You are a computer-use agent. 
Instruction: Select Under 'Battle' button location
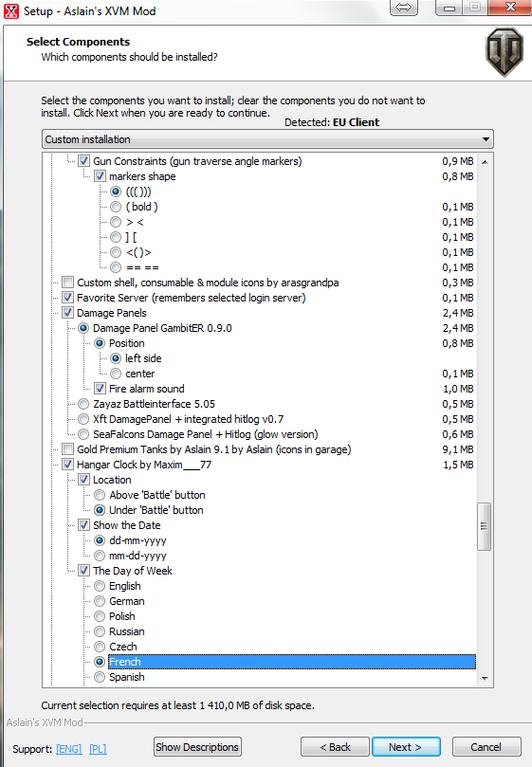100,510
